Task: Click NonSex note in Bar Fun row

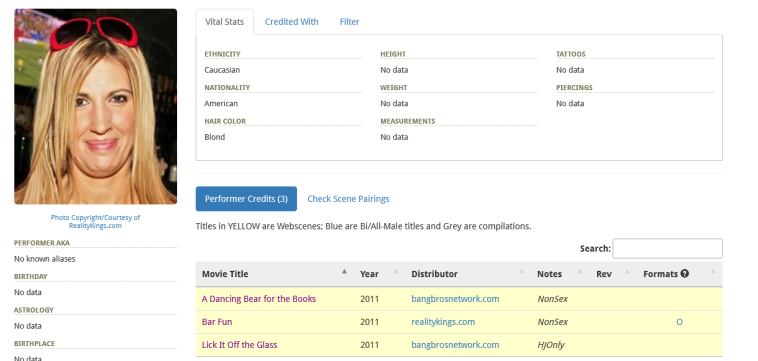Action: click(553, 322)
